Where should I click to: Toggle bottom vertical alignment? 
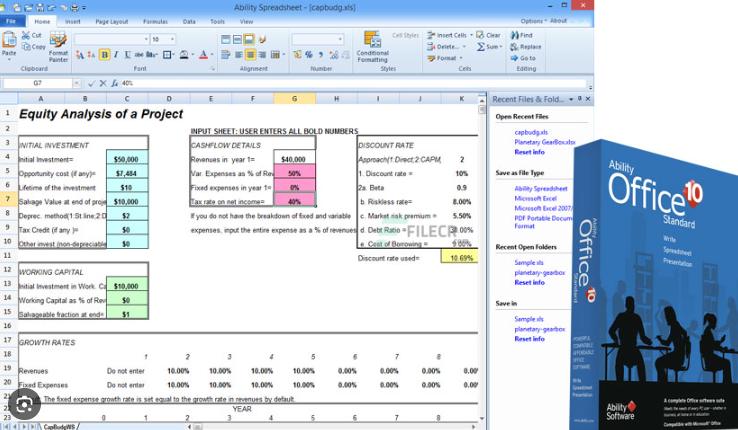[249, 40]
